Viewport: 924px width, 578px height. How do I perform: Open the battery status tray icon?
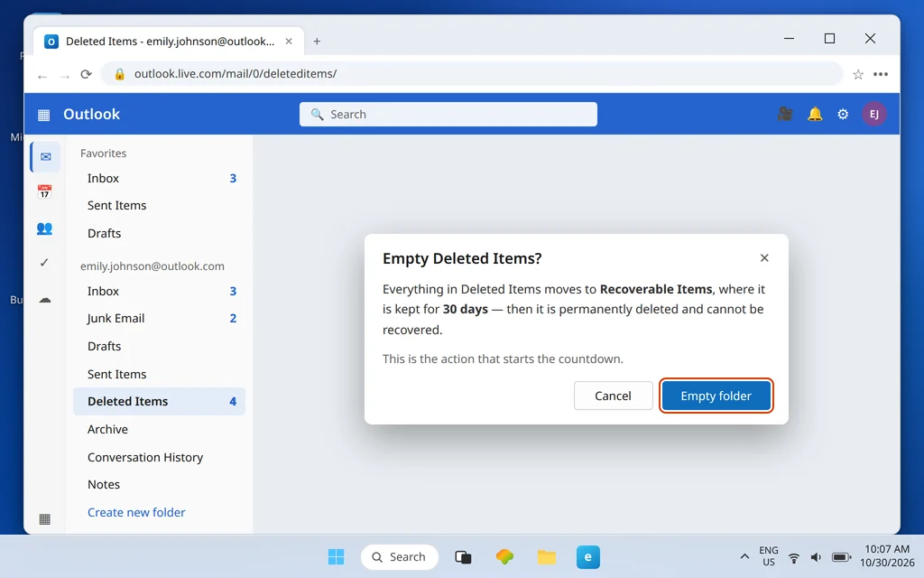(841, 557)
